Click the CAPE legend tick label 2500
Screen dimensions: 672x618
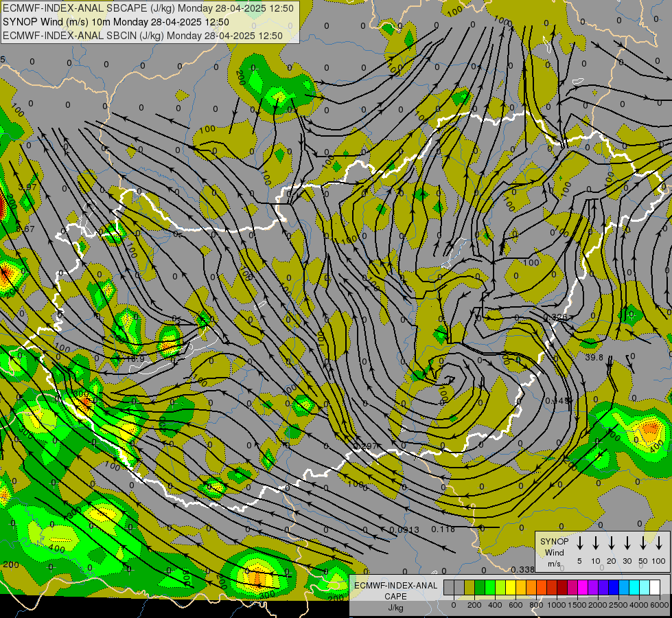coord(618,605)
